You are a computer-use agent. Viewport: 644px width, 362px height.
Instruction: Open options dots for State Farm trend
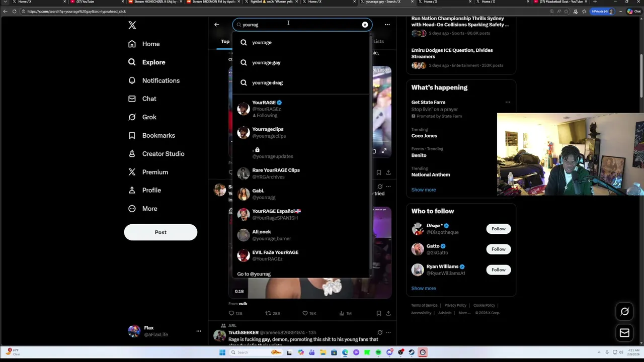[x=508, y=102]
